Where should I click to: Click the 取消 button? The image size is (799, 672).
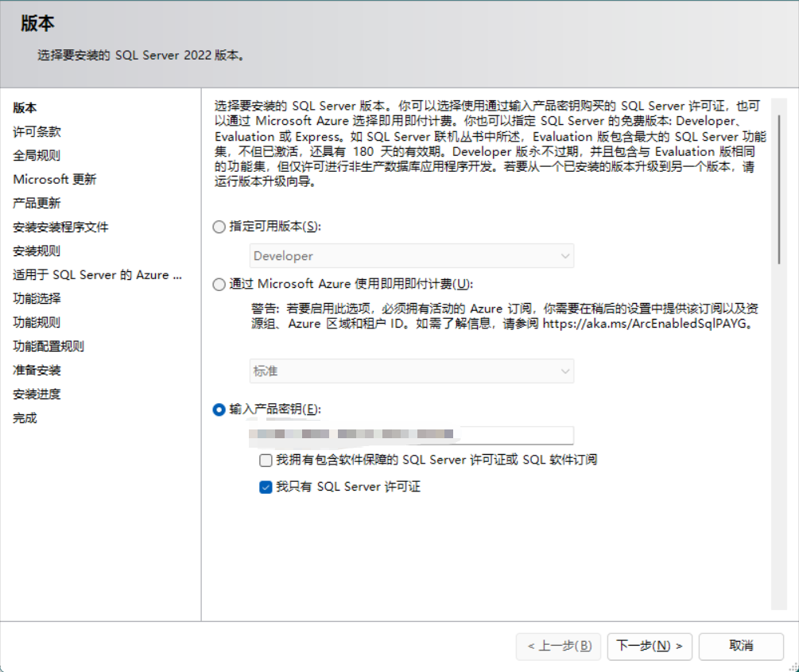pyautogui.click(x=741, y=647)
